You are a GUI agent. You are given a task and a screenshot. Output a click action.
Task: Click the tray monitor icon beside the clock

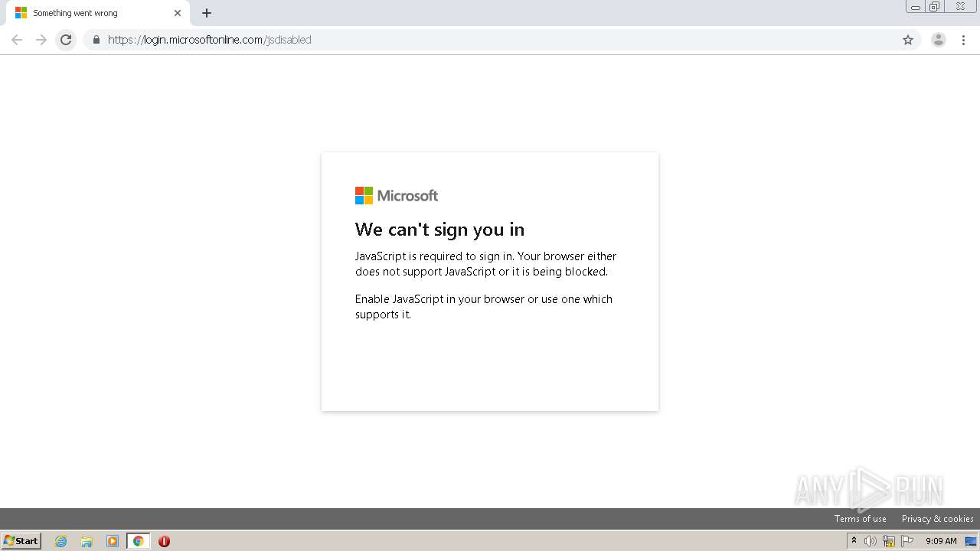(x=970, y=541)
